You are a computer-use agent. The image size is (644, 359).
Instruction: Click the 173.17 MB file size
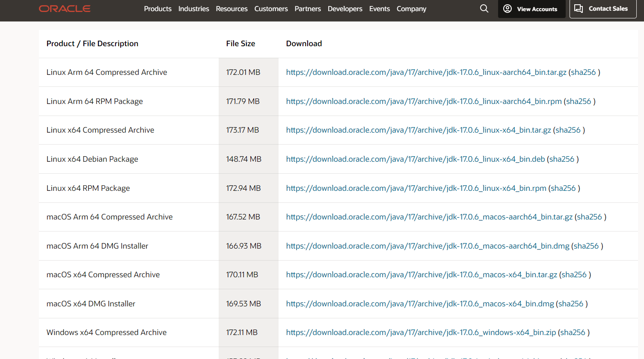(x=243, y=130)
